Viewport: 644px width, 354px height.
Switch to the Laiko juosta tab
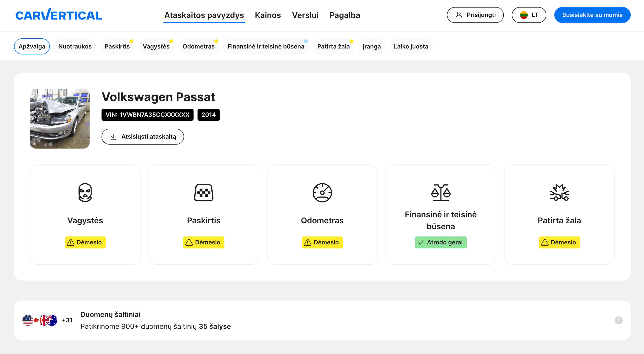click(411, 46)
